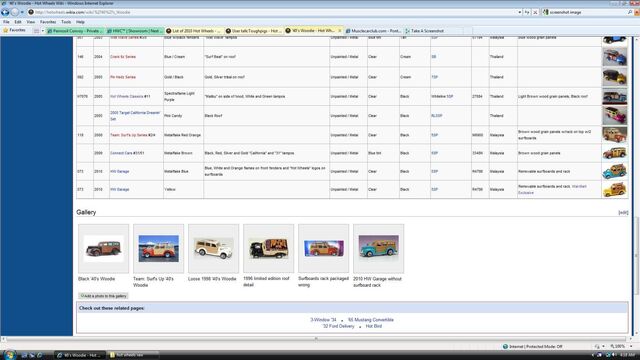
Task: Open the File menu
Action: [x=6, y=22]
